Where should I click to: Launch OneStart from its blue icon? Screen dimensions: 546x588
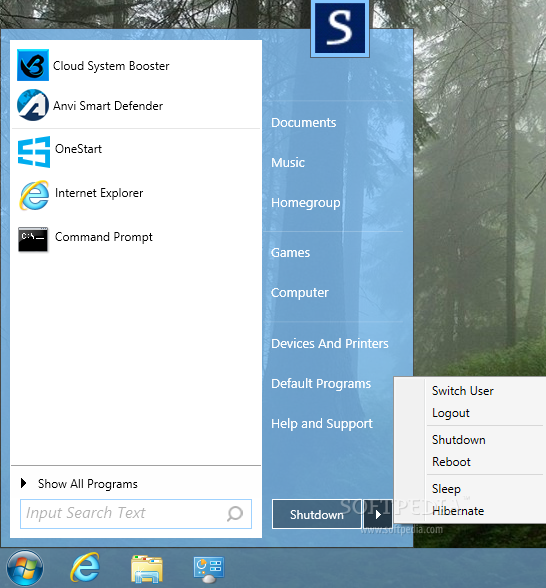[34, 152]
